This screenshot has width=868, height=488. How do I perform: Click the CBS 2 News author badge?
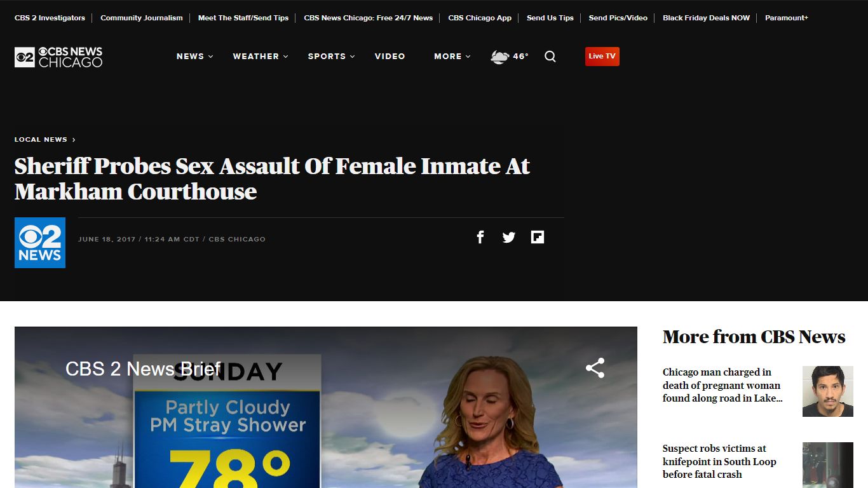coord(40,243)
